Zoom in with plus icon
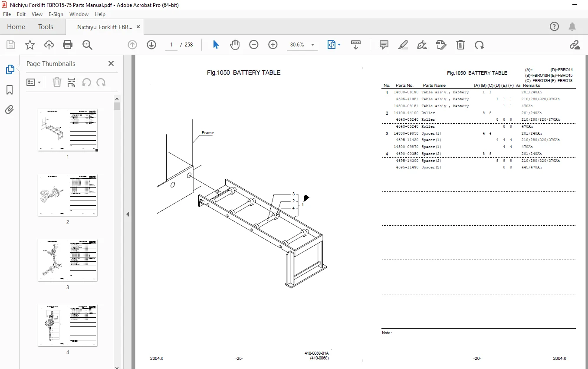Image resolution: width=588 pixels, height=369 pixels. (x=273, y=45)
